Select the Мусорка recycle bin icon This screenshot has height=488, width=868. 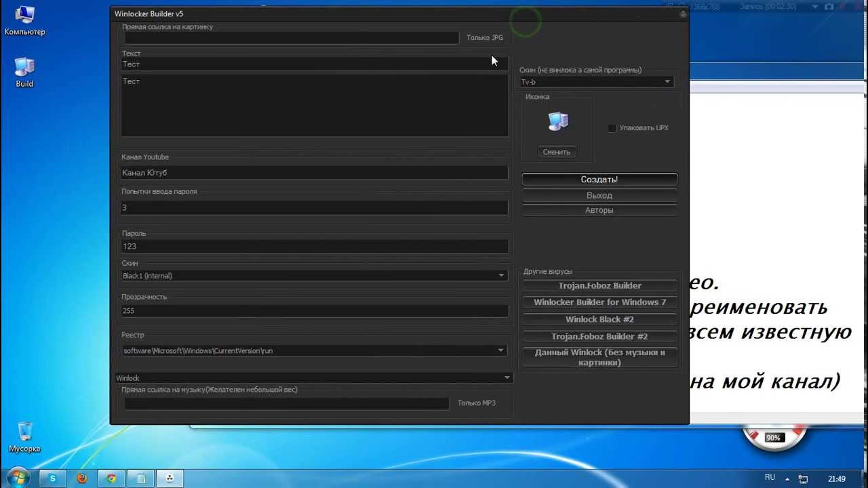pyautogui.click(x=24, y=437)
